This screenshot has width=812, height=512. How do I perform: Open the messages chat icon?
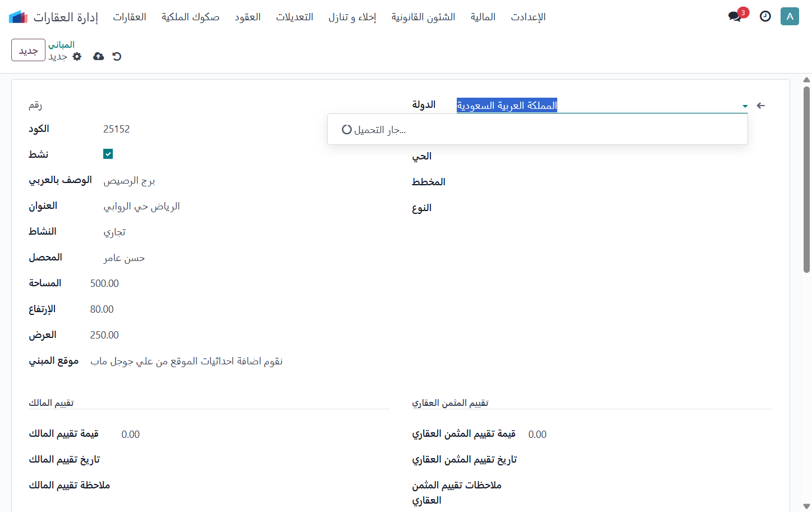(x=735, y=17)
